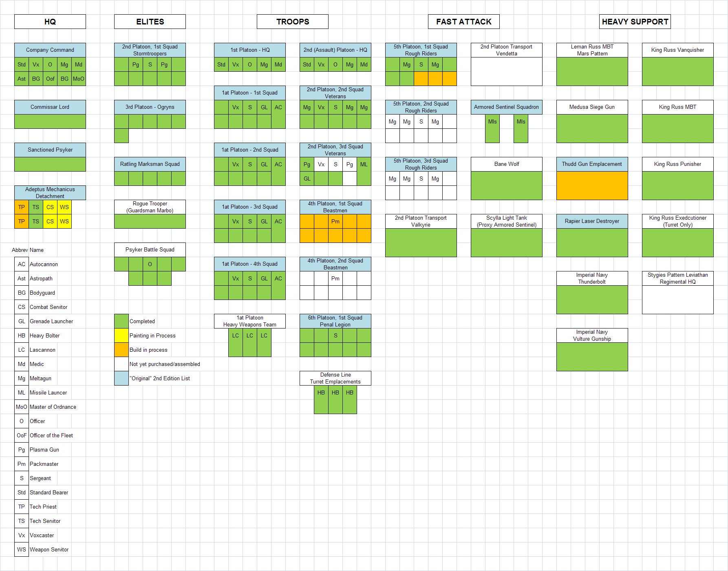Click the MoO cell in Company Command

coord(79,79)
